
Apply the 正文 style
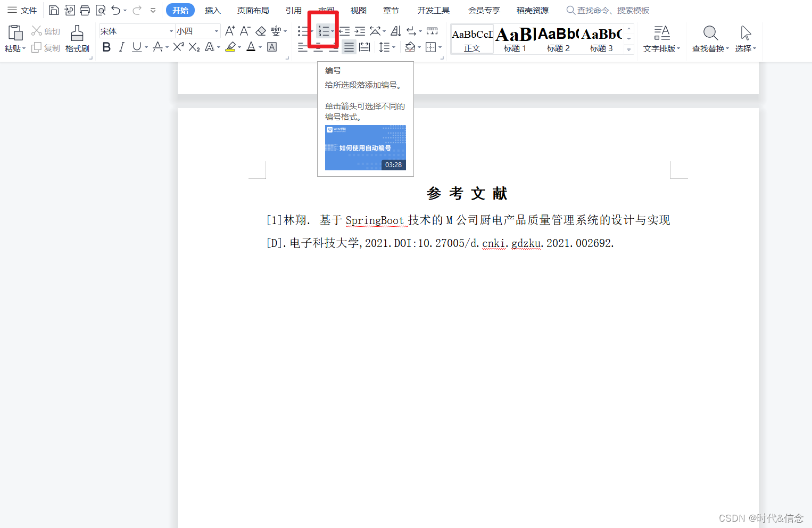coord(472,39)
